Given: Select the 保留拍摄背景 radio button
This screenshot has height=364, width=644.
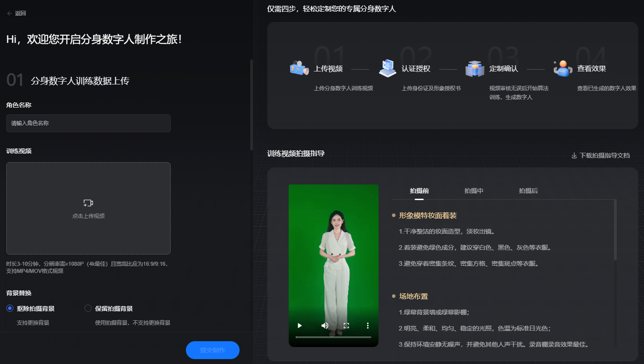Looking at the screenshot, I should point(88,308).
